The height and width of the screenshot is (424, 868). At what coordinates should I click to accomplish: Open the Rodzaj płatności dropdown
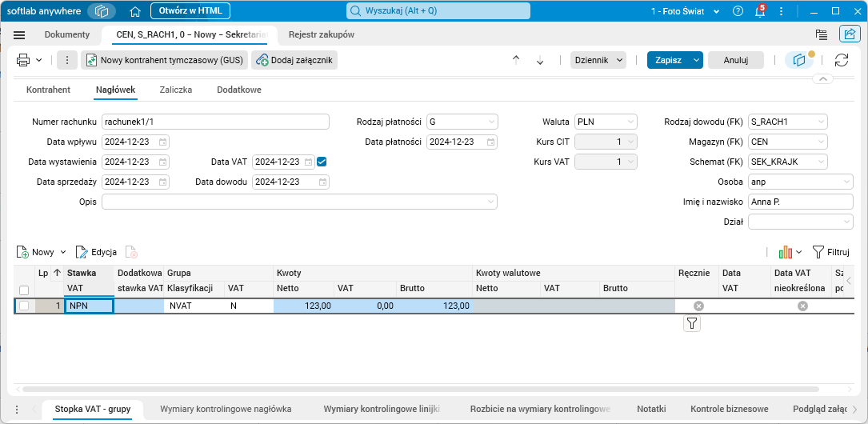[491, 122]
